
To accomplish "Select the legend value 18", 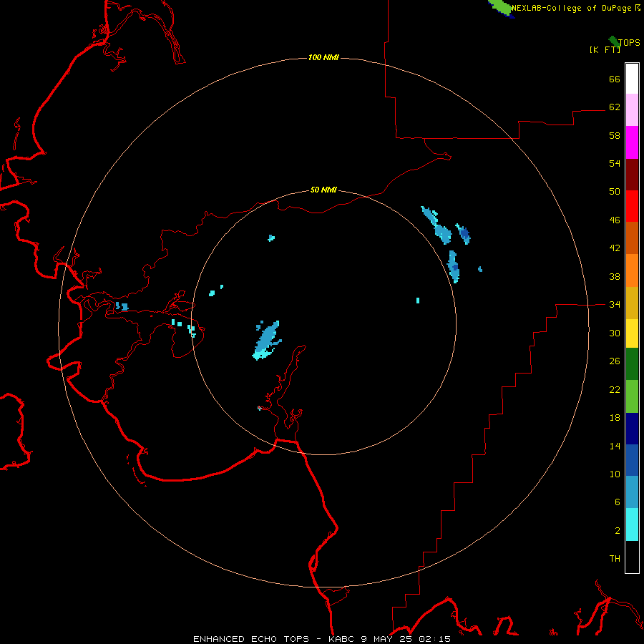I will click(615, 418).
